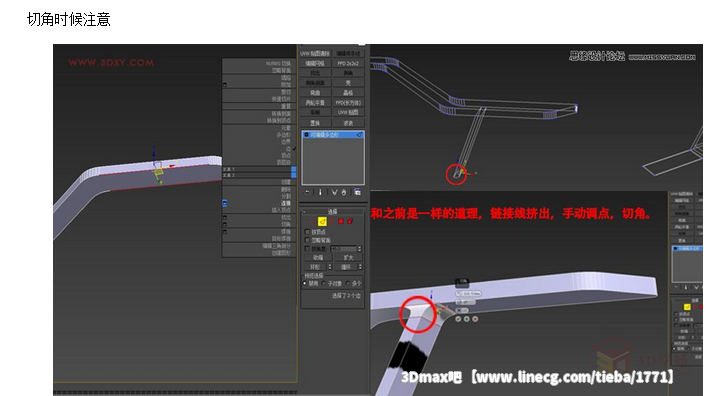
Task: Click the 收缩 selection button
Action: (318, 258)
